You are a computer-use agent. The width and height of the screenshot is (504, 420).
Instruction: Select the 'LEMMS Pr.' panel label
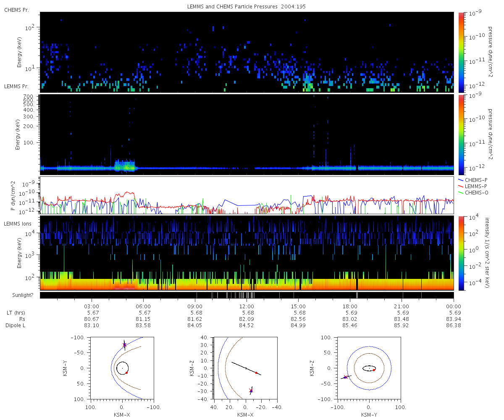click(x=16, y=87)
